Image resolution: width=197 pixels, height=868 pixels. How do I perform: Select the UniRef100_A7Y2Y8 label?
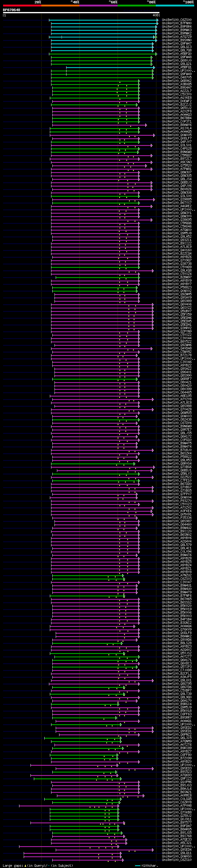(177, 399)
